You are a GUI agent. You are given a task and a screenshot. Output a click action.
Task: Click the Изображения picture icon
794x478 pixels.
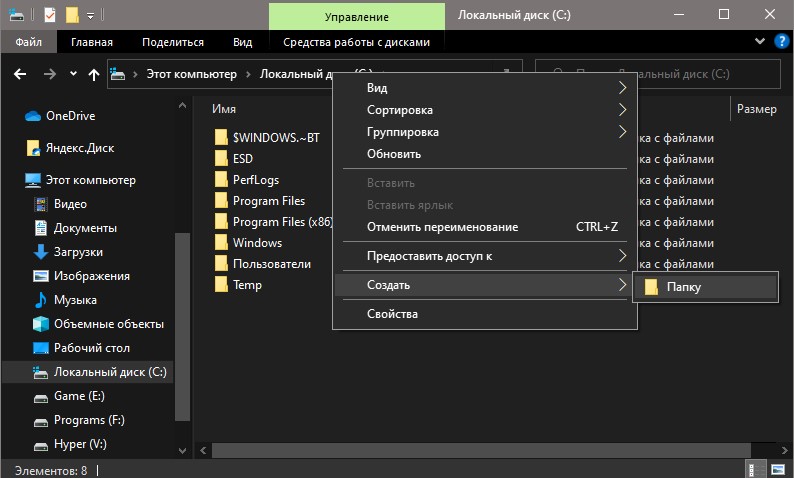(x=41, y=276)
